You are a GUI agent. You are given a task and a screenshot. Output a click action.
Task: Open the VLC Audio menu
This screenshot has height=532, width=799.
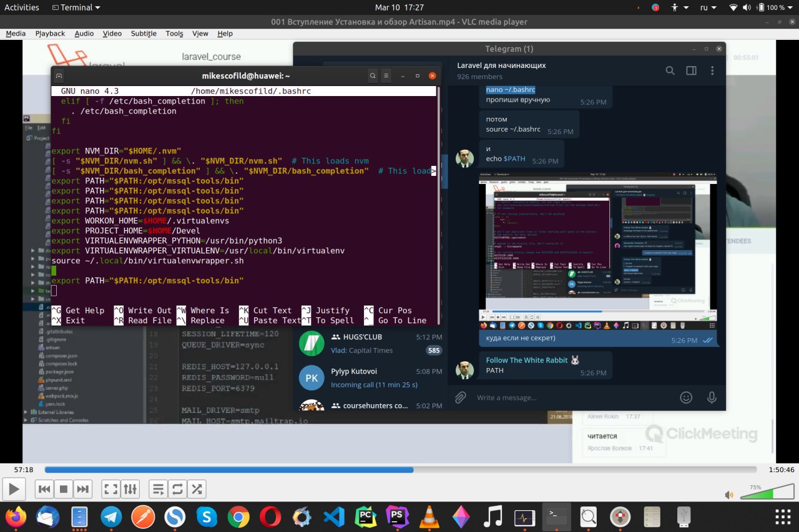[x=84, y=34]
